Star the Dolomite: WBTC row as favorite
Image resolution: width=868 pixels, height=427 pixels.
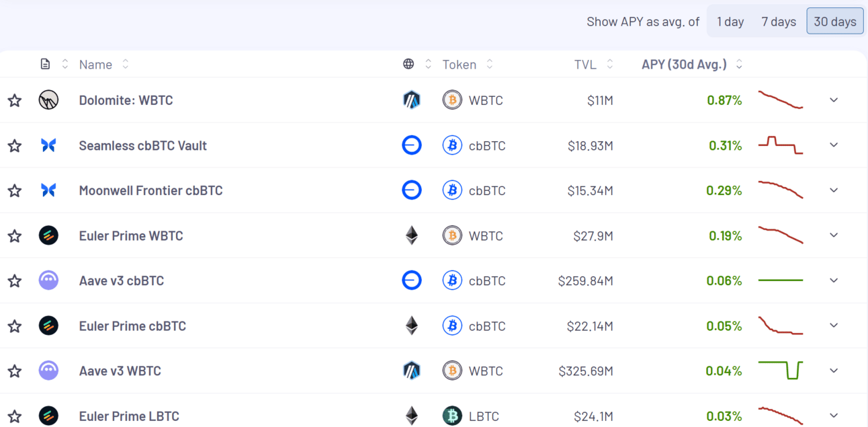coord(15,101)
